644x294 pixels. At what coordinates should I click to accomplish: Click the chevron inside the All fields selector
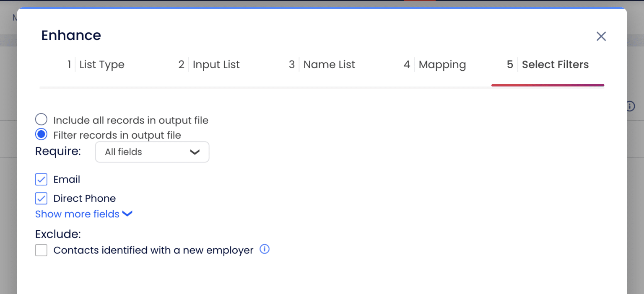pyautogui.click(x=195, y=152)
